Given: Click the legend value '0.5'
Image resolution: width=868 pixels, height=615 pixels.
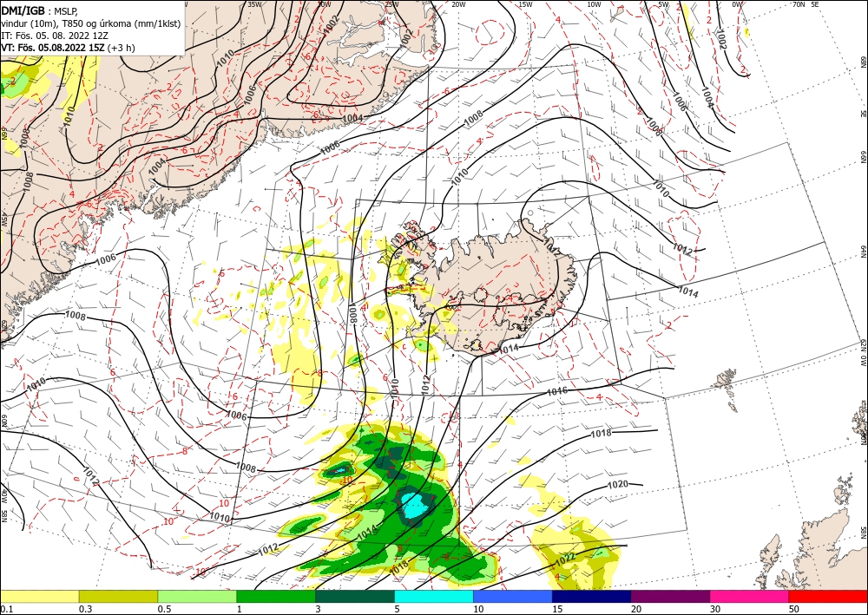Looking at the screenshot, I should 164,609.
